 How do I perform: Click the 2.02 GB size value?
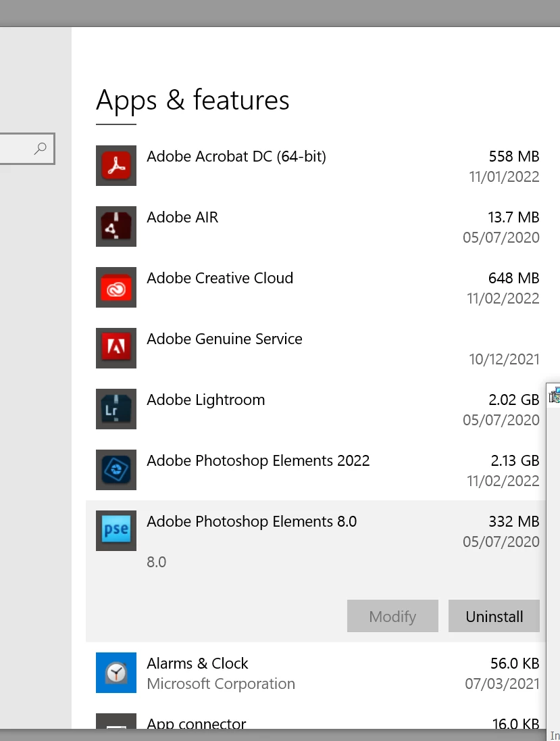tap(513, 400)
